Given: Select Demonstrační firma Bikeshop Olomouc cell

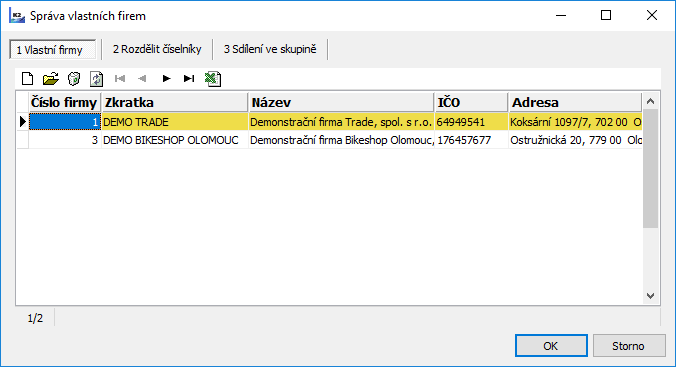Looking at the screenshot, I should (341, 140).
